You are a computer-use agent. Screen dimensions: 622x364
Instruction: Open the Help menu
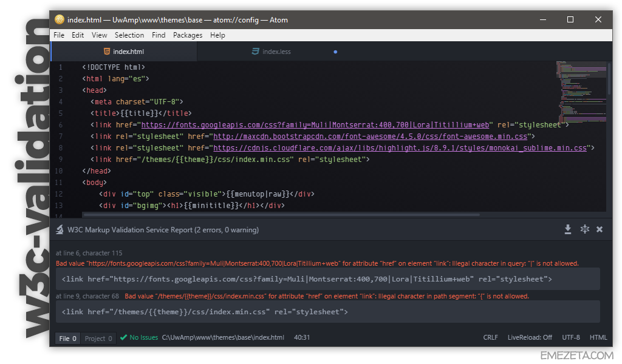click(x=217, y=35)
